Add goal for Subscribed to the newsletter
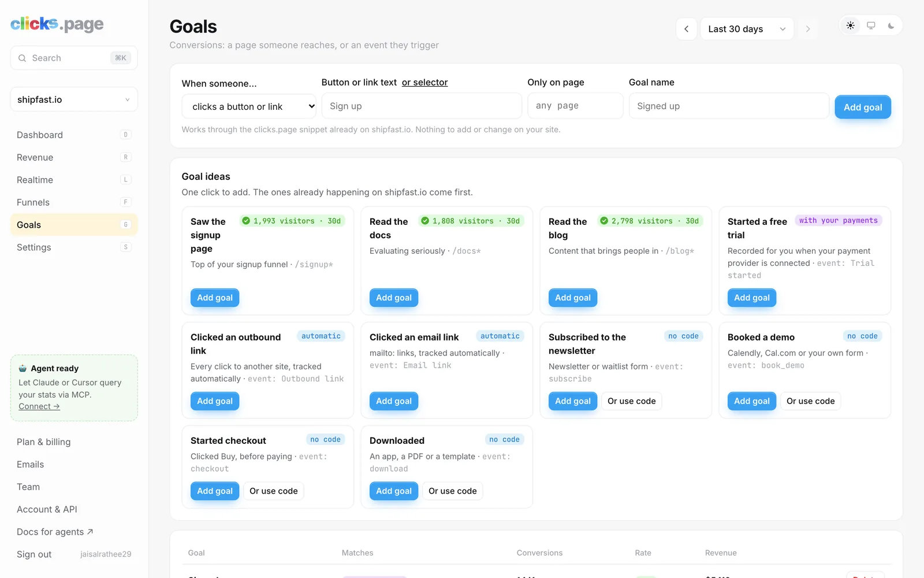This screenshot has height=578, width=924. [573, 401]
